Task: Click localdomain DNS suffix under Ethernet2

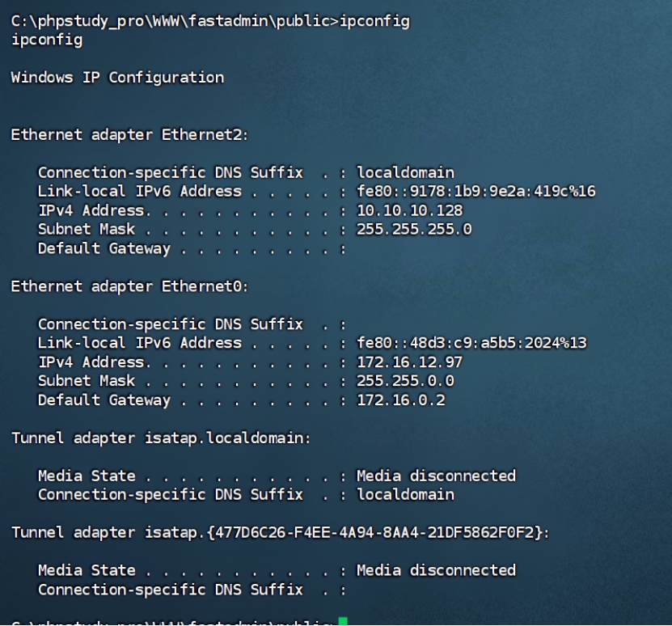Action: [x=405, y=172]
